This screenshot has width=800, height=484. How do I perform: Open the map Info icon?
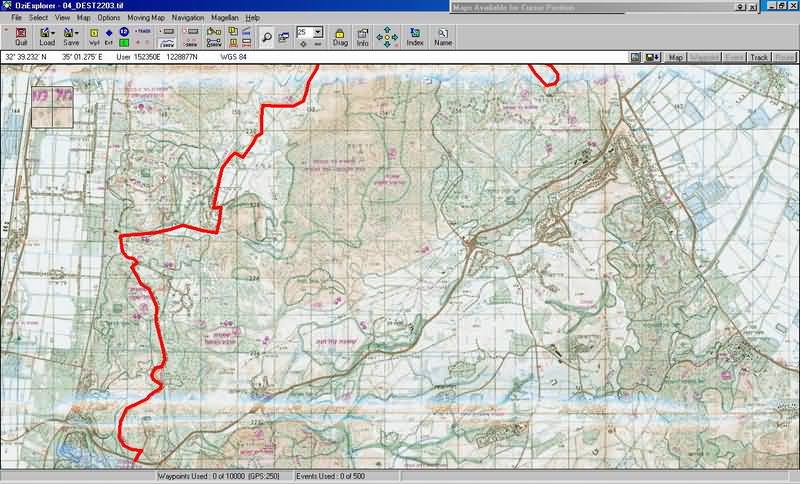(363, 37)
